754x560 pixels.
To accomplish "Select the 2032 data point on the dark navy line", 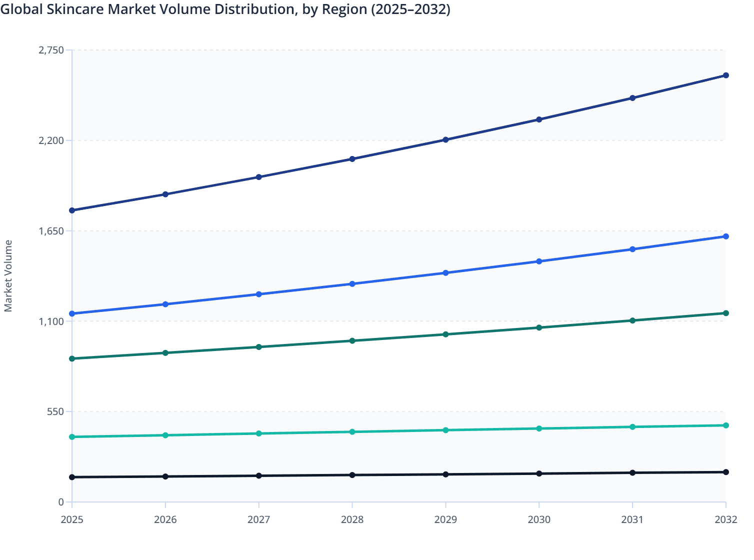I will 725,75.
